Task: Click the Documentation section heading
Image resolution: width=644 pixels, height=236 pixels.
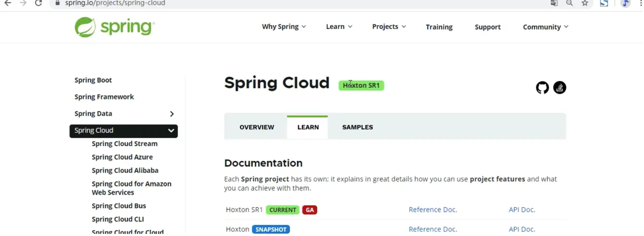Action: (x=263, y=163)
